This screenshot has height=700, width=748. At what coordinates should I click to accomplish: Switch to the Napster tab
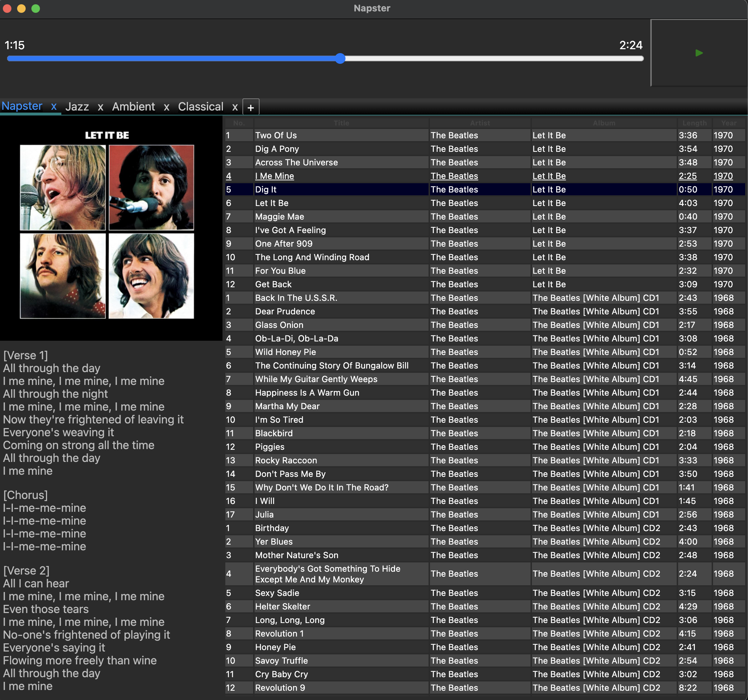point(22,106)
